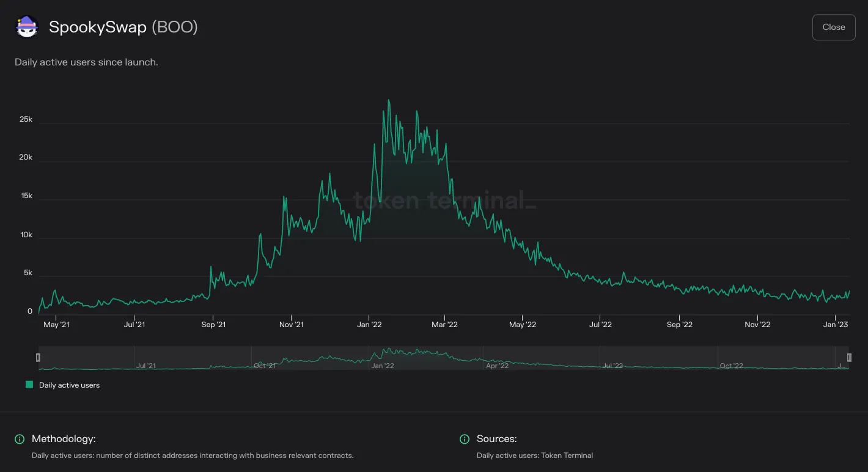Click the SpookySwap (BOO) title text
Screen dimensions: 868x472
point(123,28)
